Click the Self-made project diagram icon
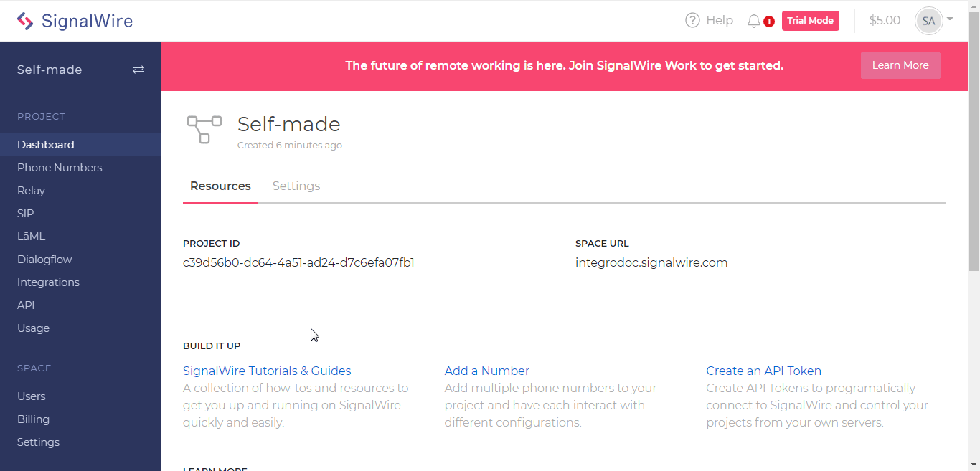Image resolution: width=980 pixels, height=471 pixels. coord(204,129)
